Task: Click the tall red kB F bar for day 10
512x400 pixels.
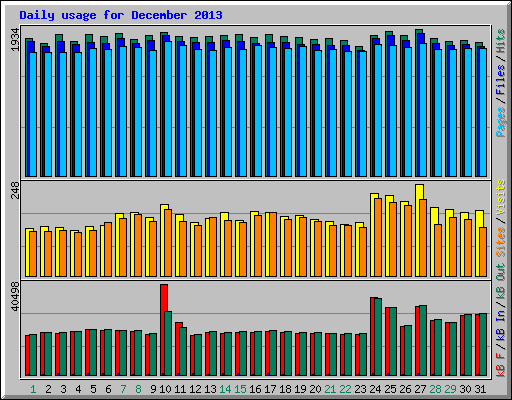Action: coord(163,330)
